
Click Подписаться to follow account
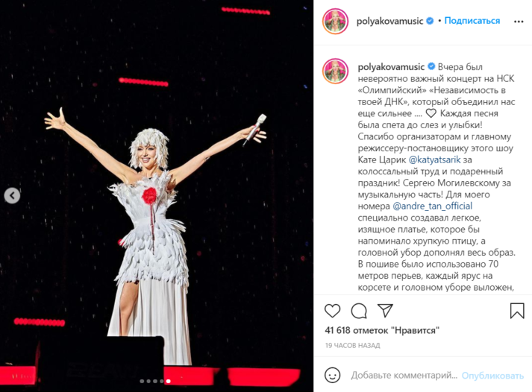click(472, 21)
